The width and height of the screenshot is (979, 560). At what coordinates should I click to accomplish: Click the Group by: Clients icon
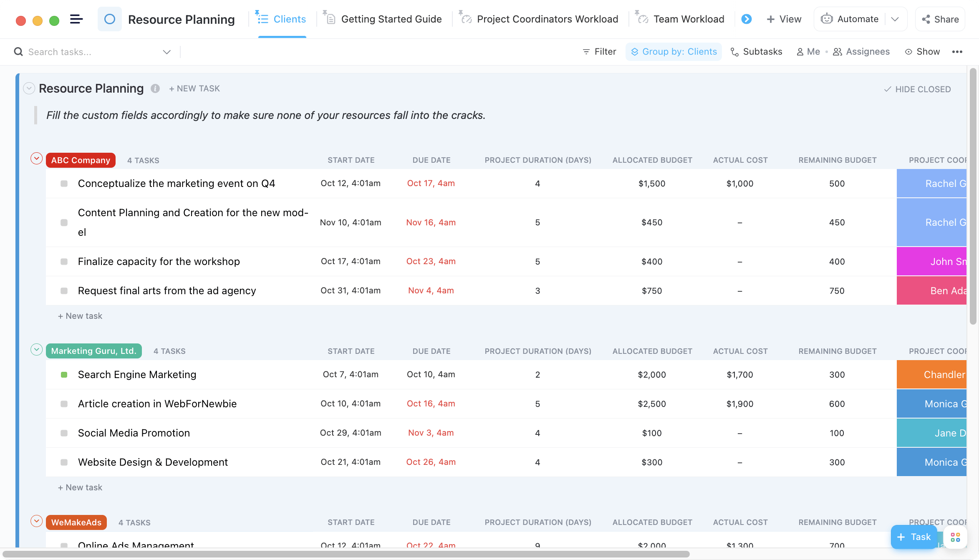click(634, 51)
